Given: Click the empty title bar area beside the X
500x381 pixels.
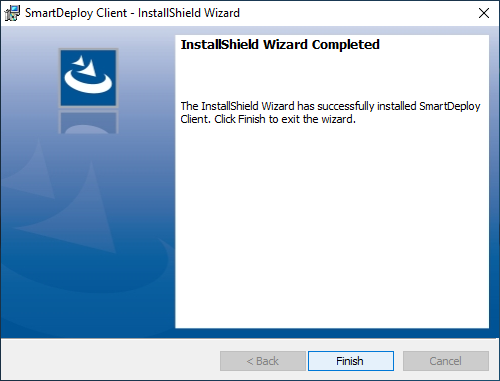Looking at the screenshot, I should 357,13.
